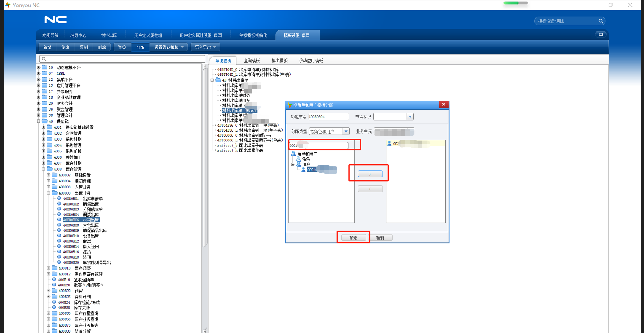Click the folder icon for 4D 材料出库单
The height and width of the screenshot is (333, 644).
coord(218,80)
